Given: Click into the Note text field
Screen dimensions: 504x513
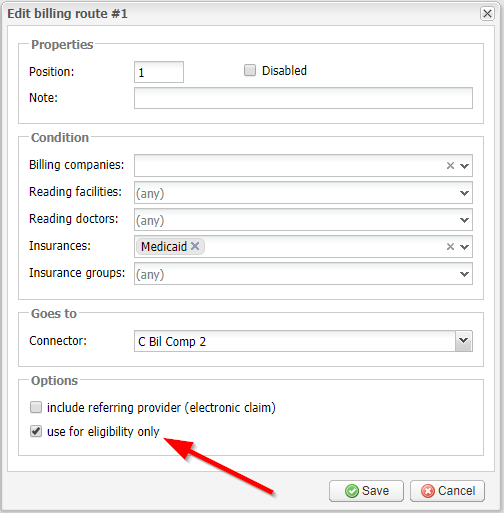Looking at the screenshot, I should (x=303, y=98).
